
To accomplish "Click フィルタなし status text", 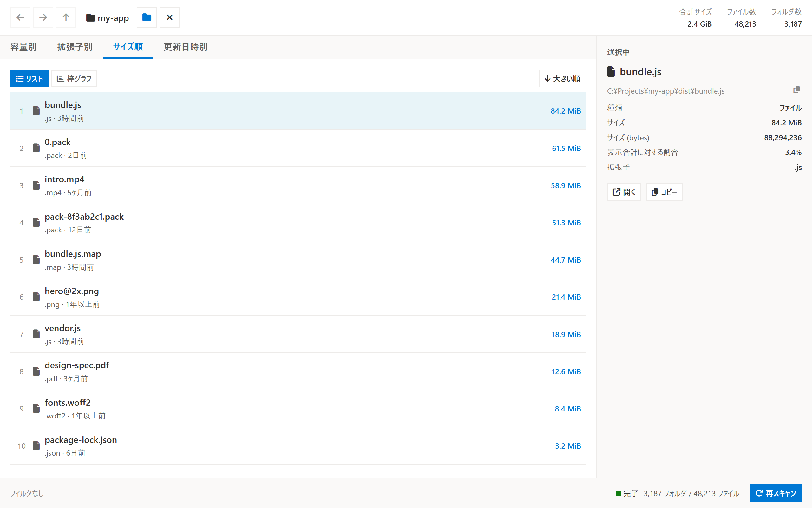I will [x=27, y=493].
